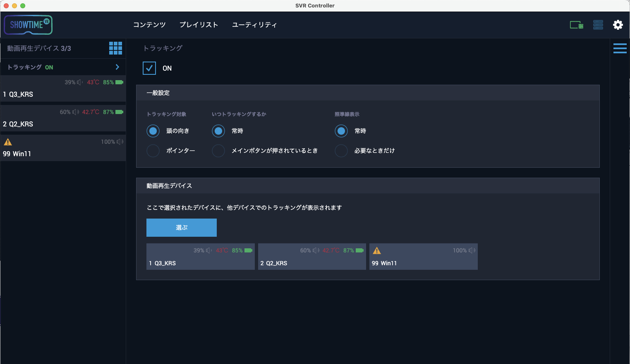Select device 1 Q3_KRS in the sidebar
The image size is (630, 364).
[x=63, y=88]
